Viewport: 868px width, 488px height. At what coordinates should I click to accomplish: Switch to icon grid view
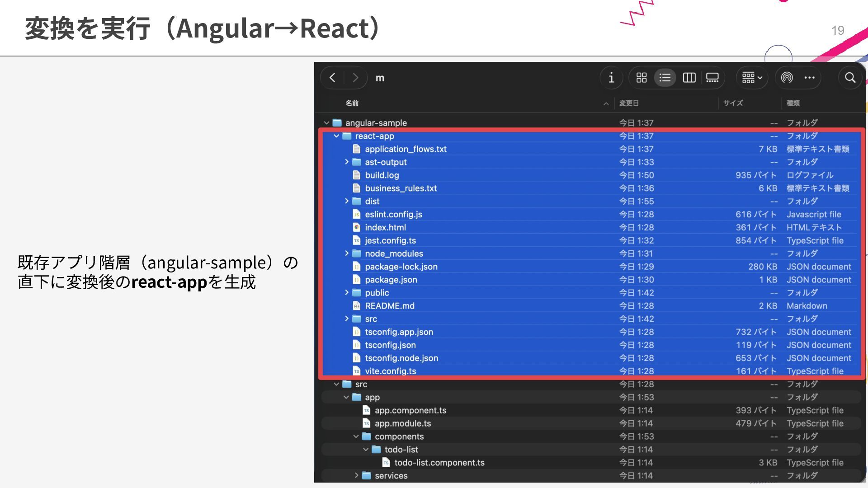point(641,78)
